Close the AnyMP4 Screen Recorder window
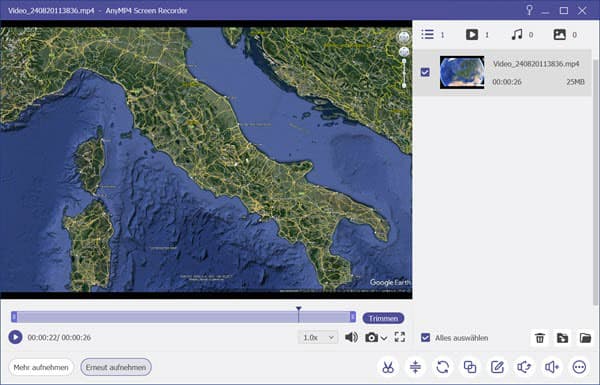600x385 pixels. click(582, 11)
